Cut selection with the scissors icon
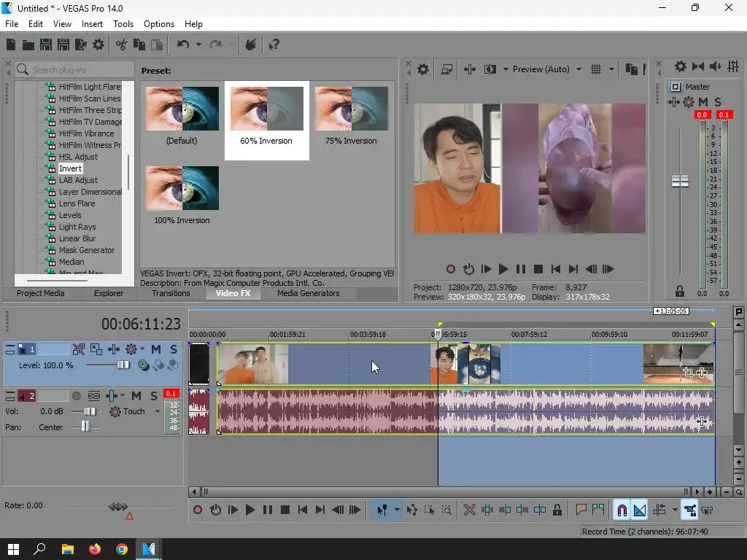The height and width of the screenshot is (560, 747). [122, 44]
